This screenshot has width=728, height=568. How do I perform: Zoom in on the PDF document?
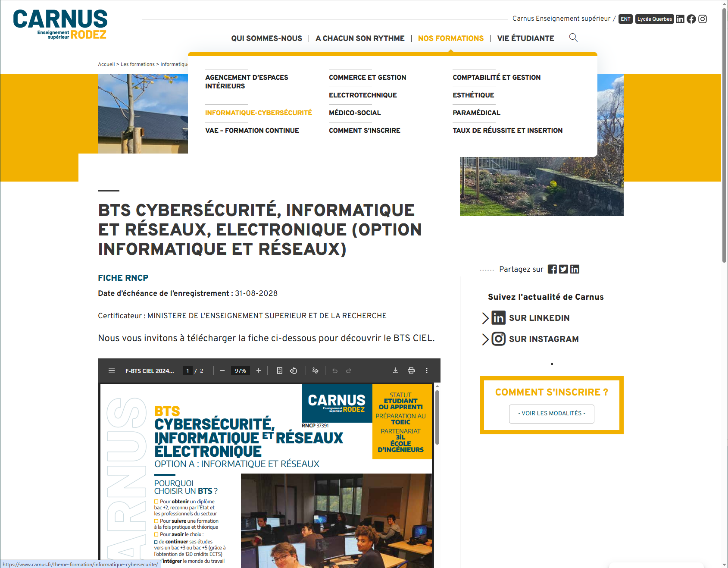point(259,370)
